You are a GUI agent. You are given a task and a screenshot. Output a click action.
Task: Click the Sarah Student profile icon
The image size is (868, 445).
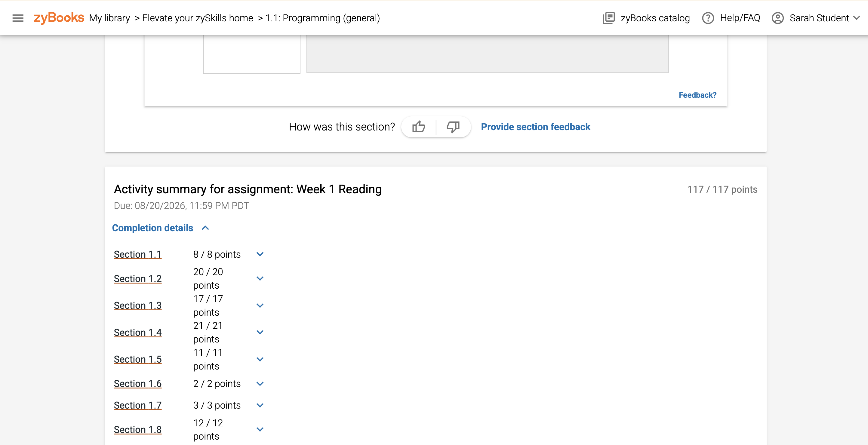(777, 18)
